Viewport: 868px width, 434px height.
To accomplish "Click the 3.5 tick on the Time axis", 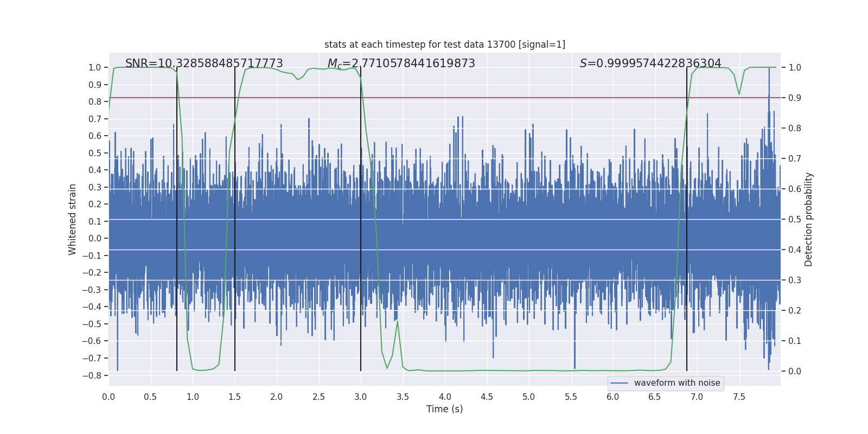I will [403, 397].
